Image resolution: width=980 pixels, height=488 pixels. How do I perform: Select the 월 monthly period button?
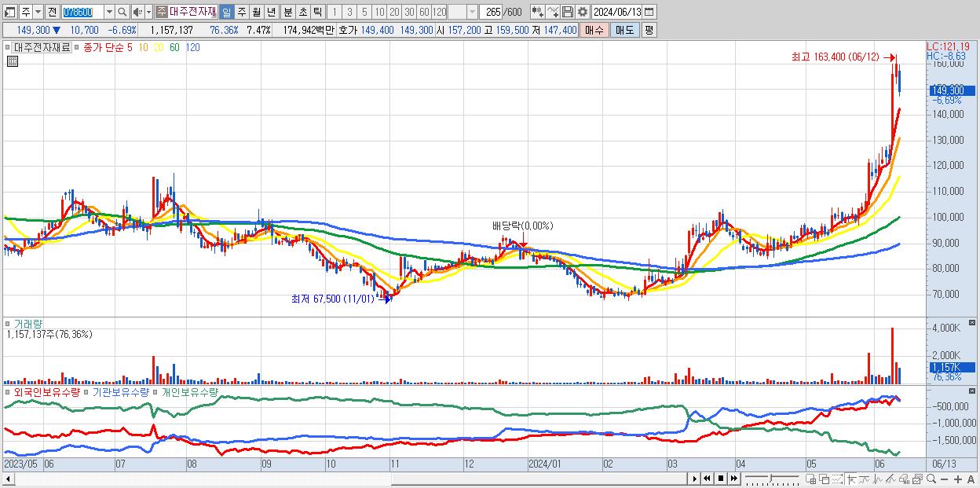click(256, 12)
